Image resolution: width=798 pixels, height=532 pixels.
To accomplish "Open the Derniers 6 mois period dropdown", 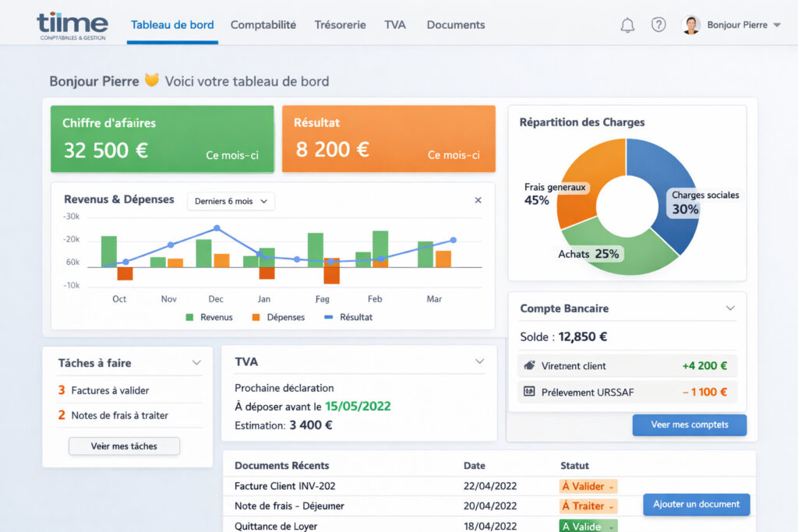I will pyautogui.click(x=231, y=201).
